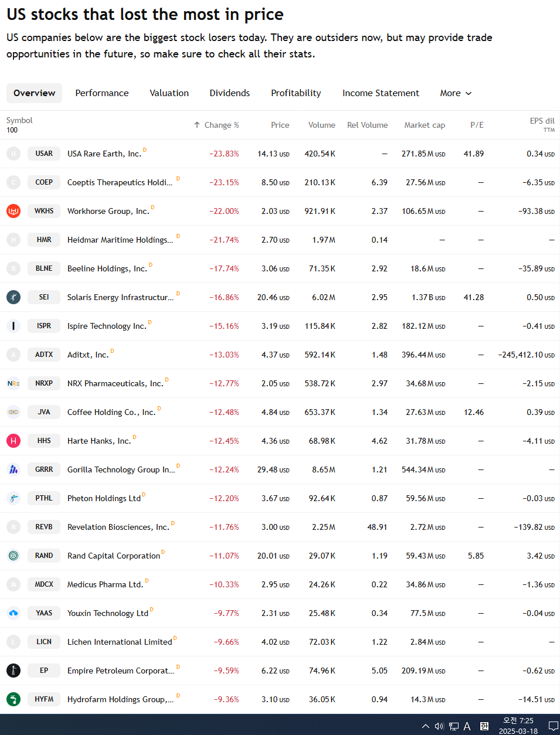Sort by the Rel Volume column header
The height and width of the screenshot is (735, 560).
tap(367, 125)
